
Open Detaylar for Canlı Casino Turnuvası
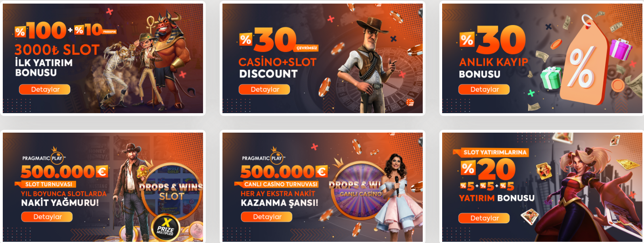click(267, 217)
